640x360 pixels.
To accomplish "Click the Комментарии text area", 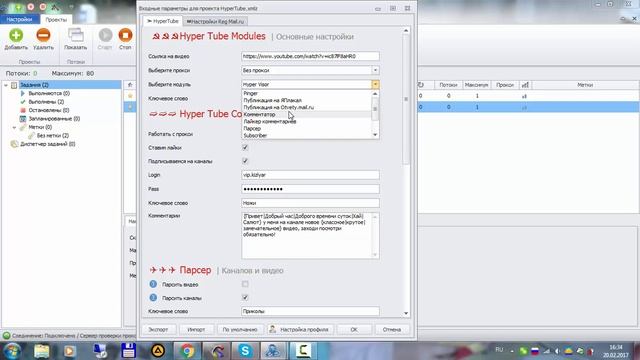I will pyautogui.click(x=307, y=236).
